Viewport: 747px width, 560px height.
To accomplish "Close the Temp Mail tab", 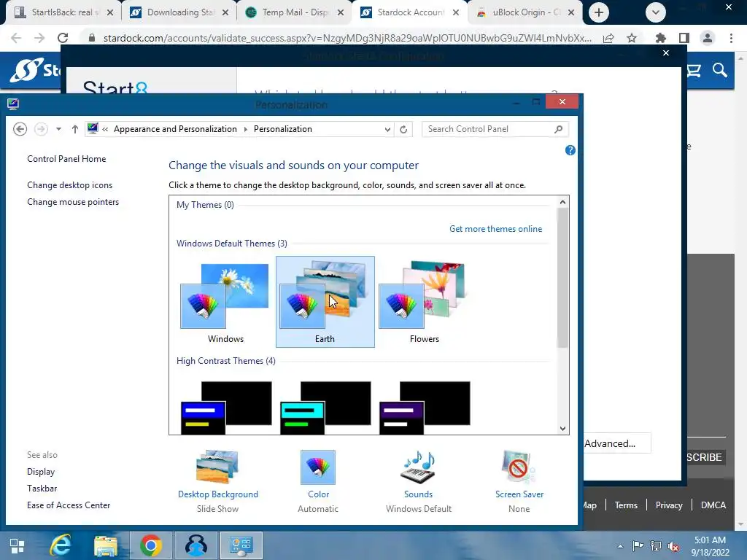I will [341, 13].
